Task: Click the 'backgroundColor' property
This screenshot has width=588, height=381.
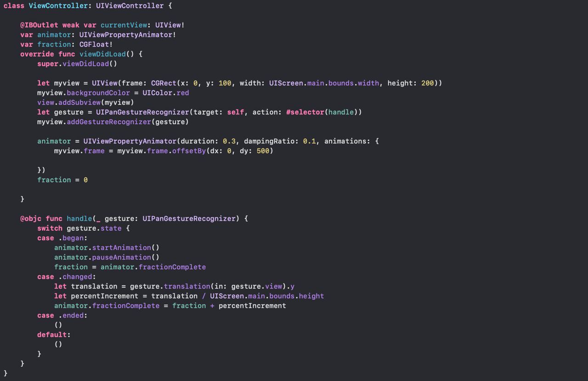Action: [x=98, y=93]
